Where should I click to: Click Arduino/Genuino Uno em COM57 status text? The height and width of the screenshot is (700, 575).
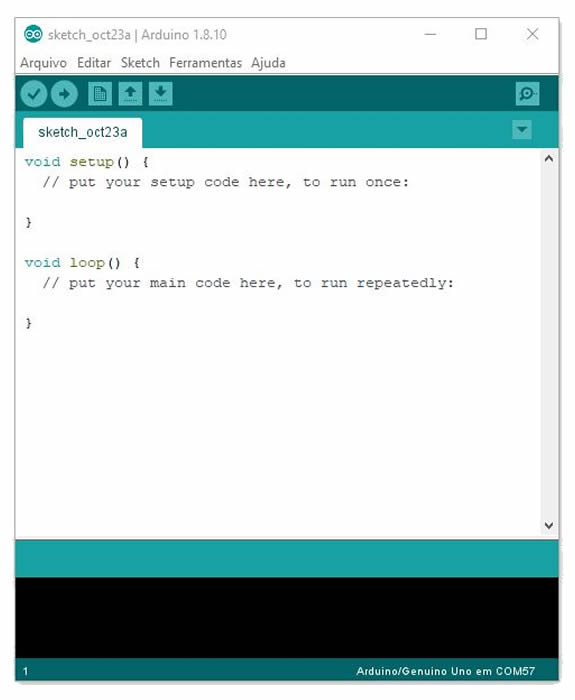(446, 671)
